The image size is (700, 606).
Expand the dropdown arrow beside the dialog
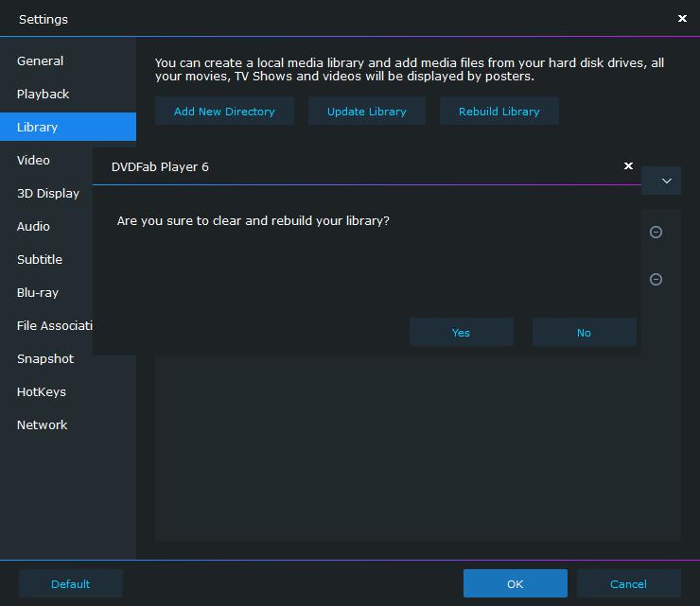[x=667, y=181]
